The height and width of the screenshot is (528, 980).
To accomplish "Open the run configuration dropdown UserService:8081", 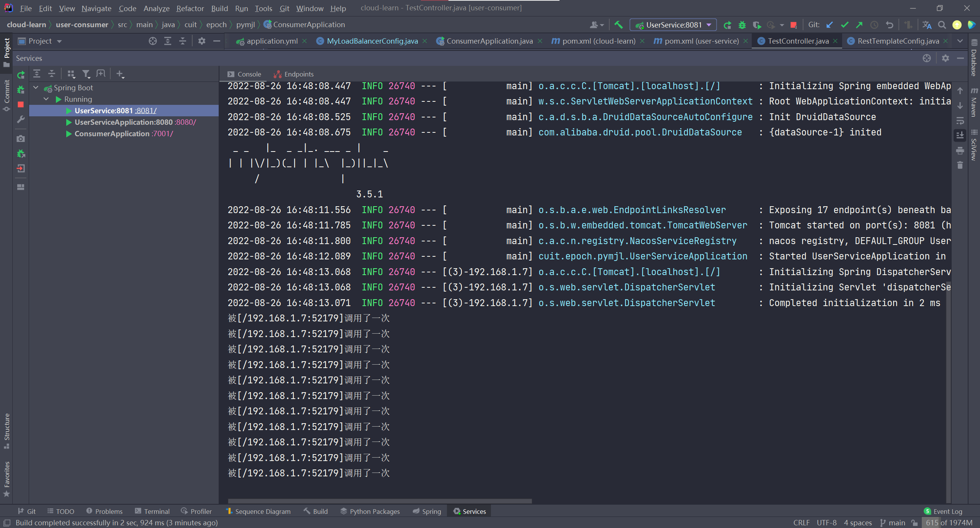I will click(x=673, y=25).
